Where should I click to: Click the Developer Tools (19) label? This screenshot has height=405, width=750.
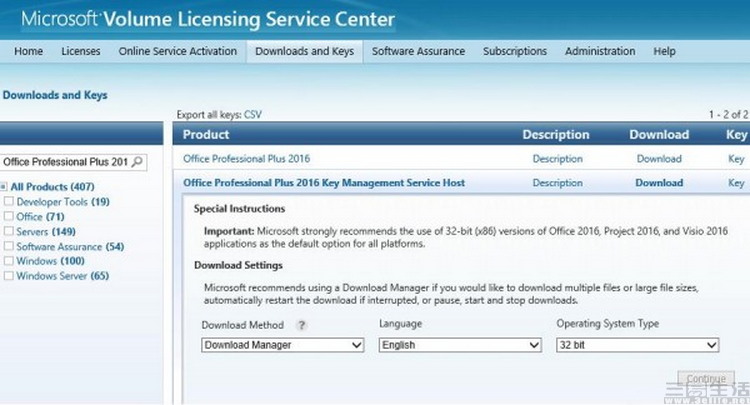63,202
